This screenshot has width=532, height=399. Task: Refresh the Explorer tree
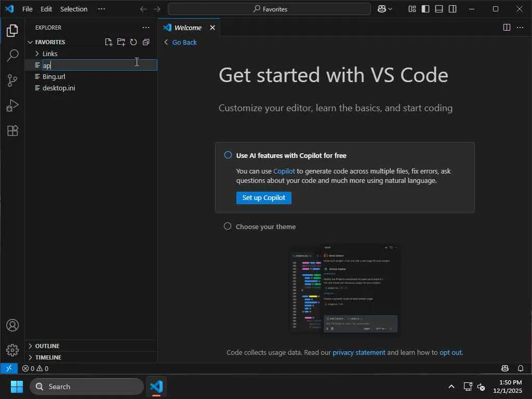tap(134, 42)
